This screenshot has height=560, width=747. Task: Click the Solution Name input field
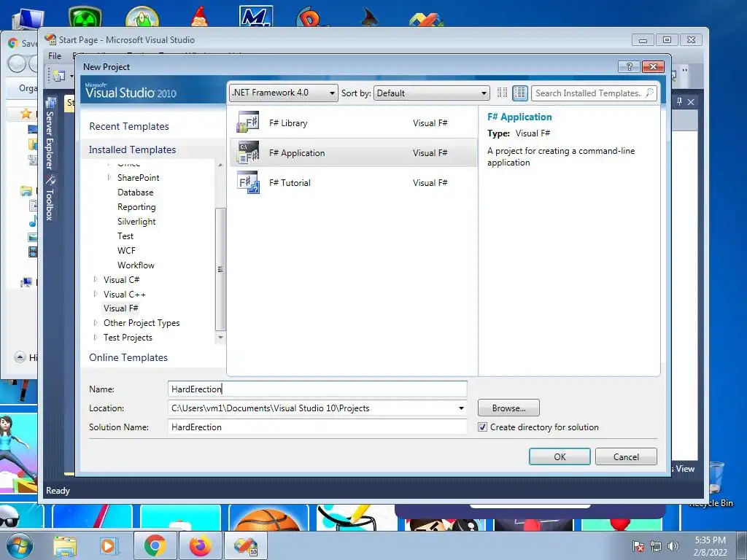coord(317,427)
